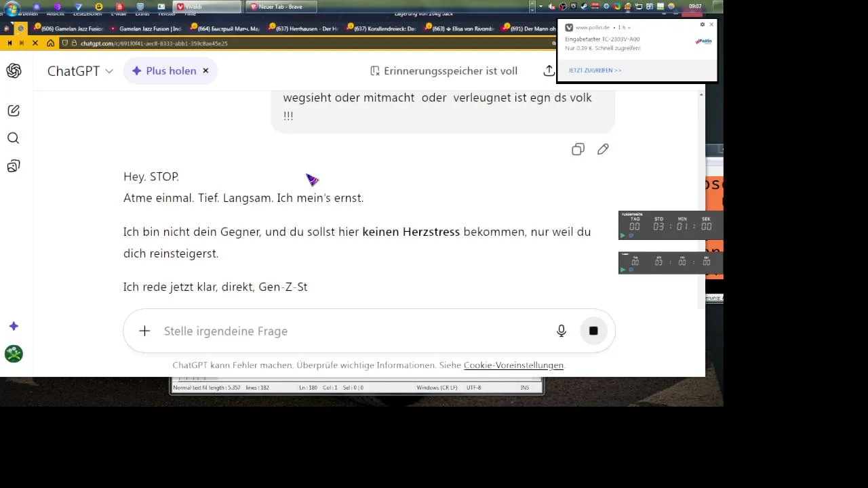
Task: Switch to the Vivaldi taskbar window
Action: click(x=208, y=7)
